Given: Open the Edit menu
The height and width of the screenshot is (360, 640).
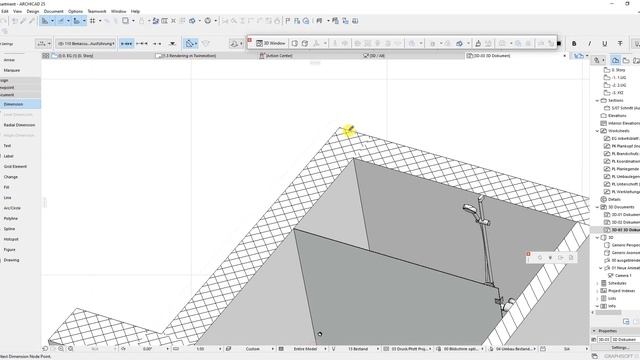Looking at the screenshot, I should point(4,11).
